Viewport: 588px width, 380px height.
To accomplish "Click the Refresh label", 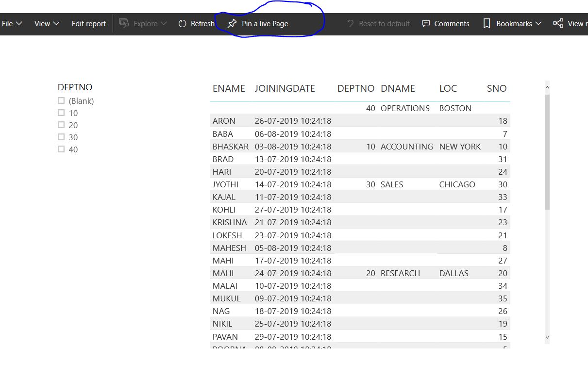I will [x=202, y=23].
